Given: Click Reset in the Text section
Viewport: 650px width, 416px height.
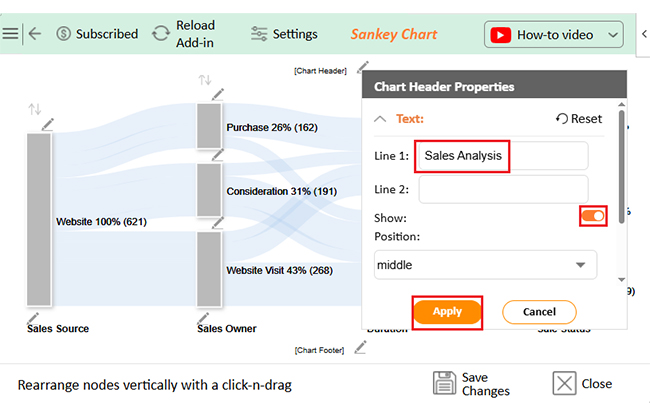Looking at the screenshot, I should (579, 119).
